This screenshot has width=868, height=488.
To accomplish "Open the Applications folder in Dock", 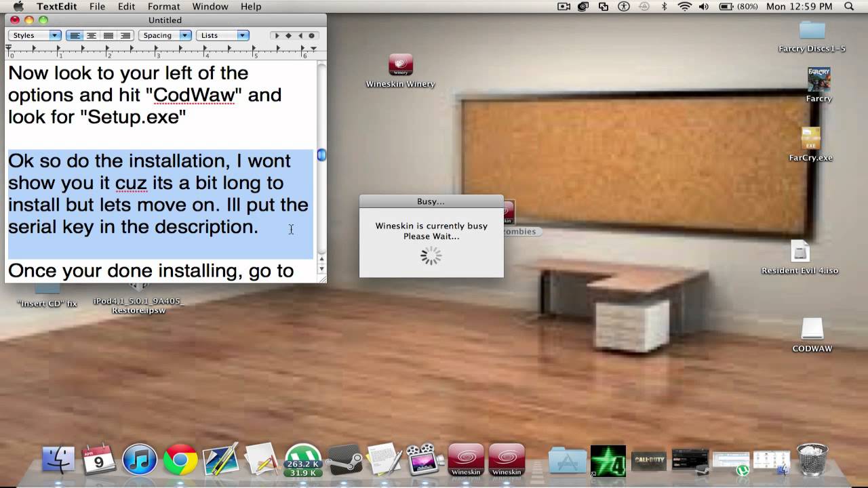I will (x=568, y=461).
